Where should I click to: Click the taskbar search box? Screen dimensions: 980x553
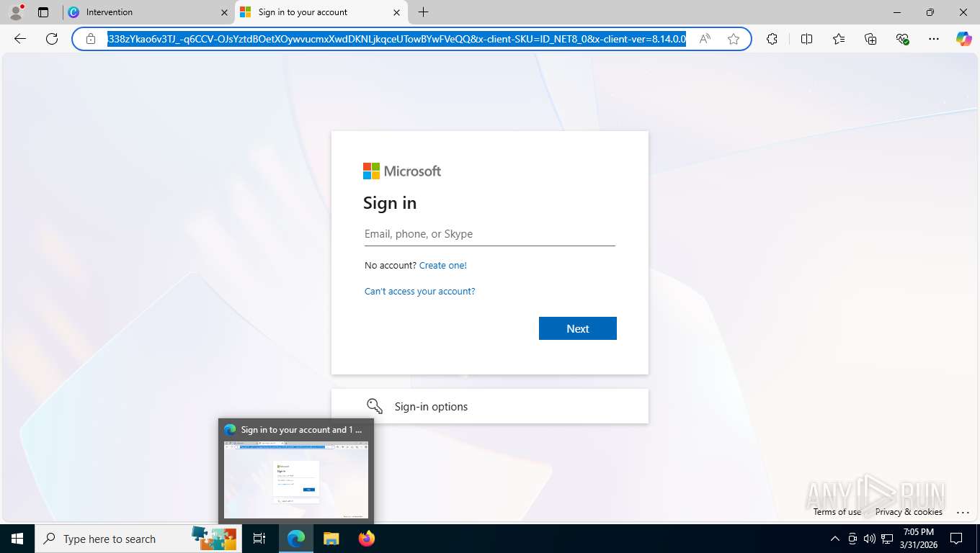pos(137,539)
